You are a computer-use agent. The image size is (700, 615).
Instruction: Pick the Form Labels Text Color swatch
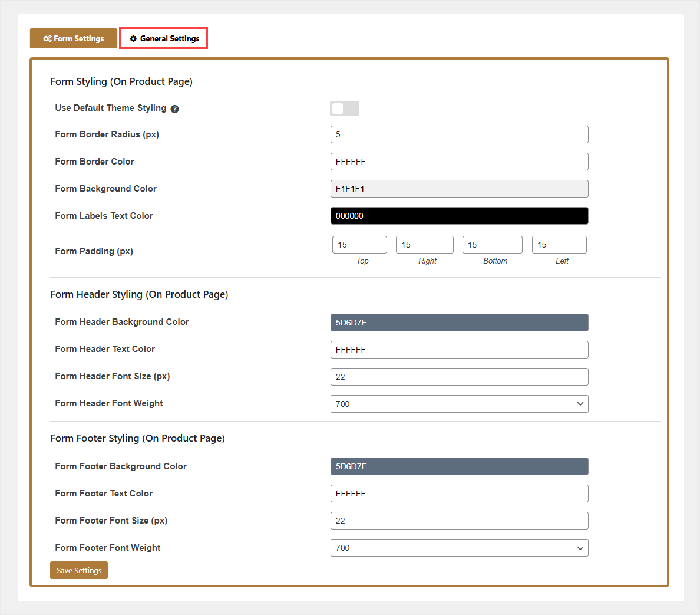coord(459,216)
